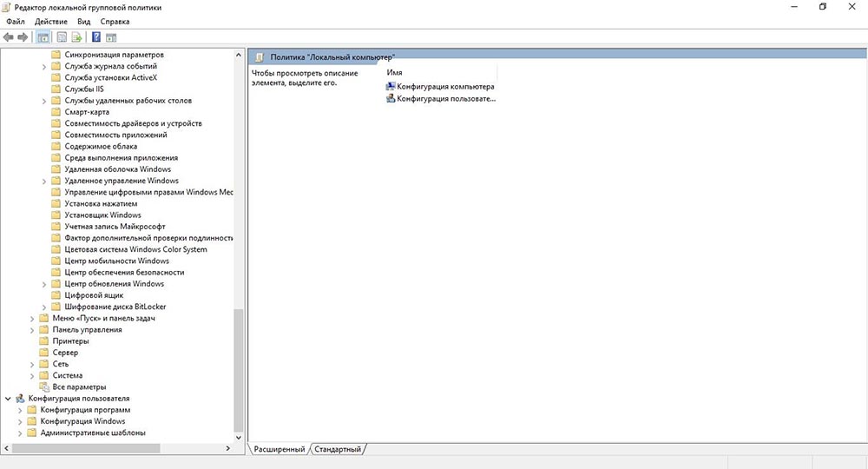The height and width of the screenshot is (469, 868).
Task: Open the Действие menu
Action: coord(51,21)
